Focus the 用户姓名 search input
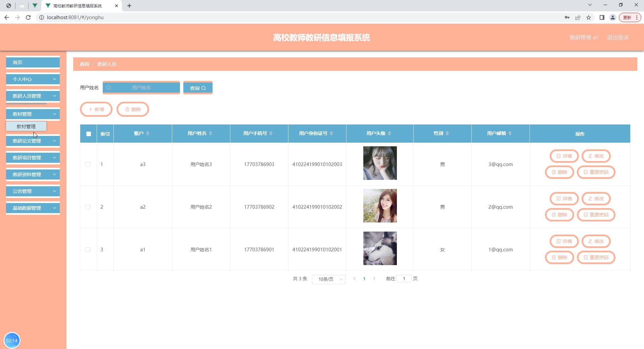 (141, 88)
